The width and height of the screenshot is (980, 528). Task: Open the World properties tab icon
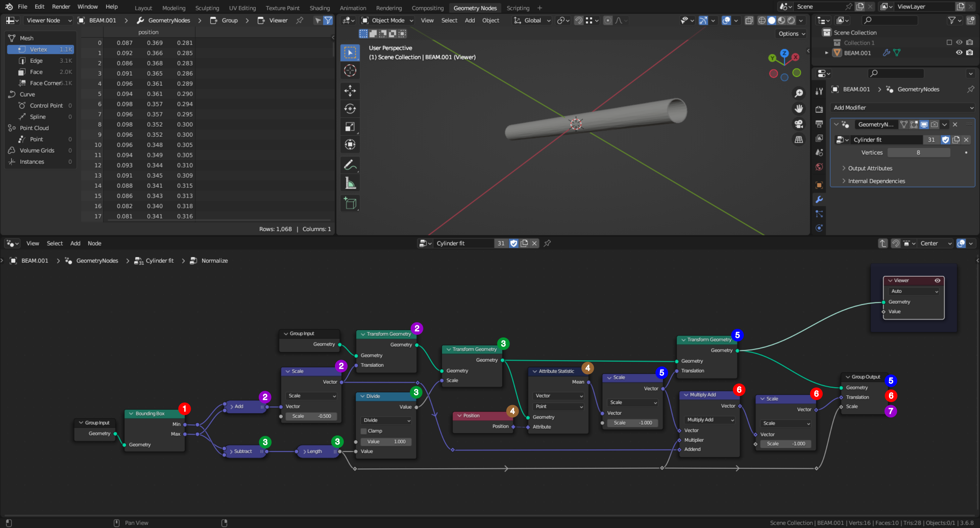(819, 167)
